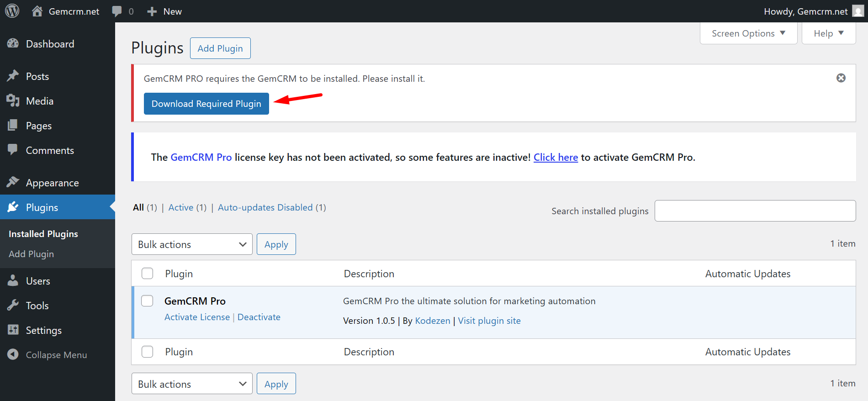Click the Appearance paintbrush icon

(x=13, y=182)
